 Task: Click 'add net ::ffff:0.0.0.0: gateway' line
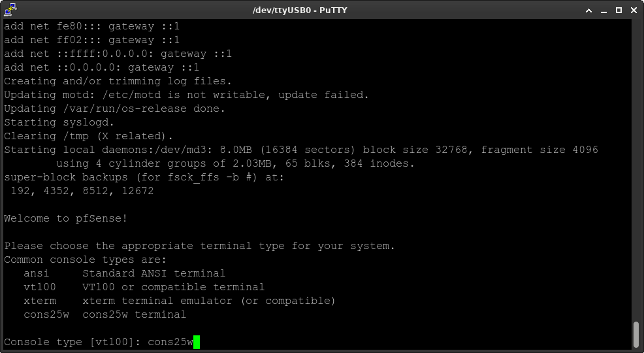coord(118,54)
